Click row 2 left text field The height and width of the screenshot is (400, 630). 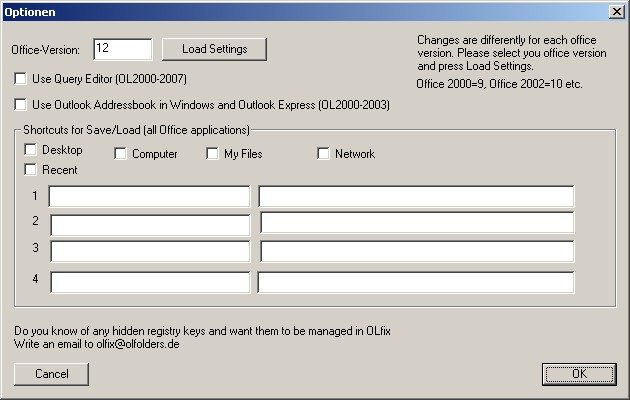150,225
